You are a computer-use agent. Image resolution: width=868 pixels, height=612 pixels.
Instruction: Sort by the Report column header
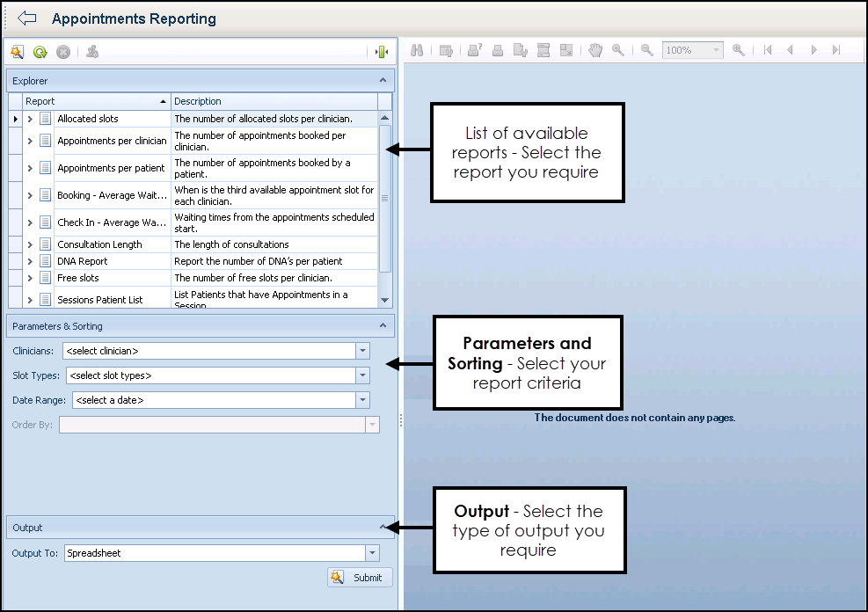coord(95,101)
